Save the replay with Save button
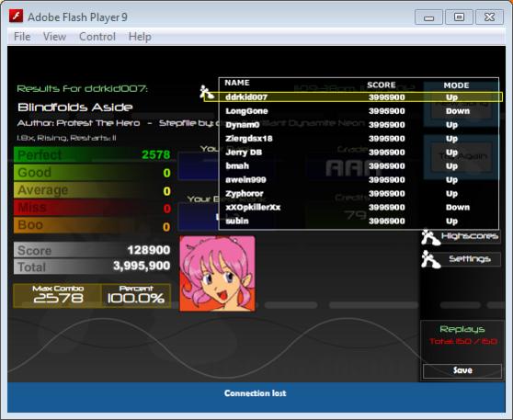The width and height of the screenshot is (513, 420). click(462, 370)
